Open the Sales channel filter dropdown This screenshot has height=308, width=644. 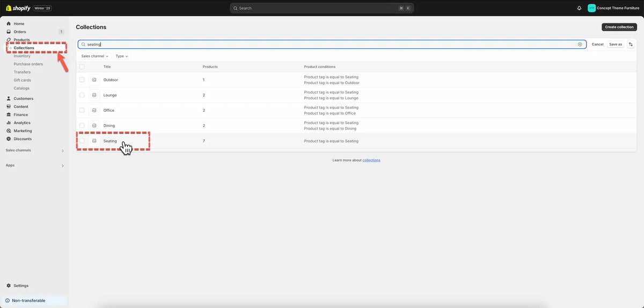coord(94,56)
